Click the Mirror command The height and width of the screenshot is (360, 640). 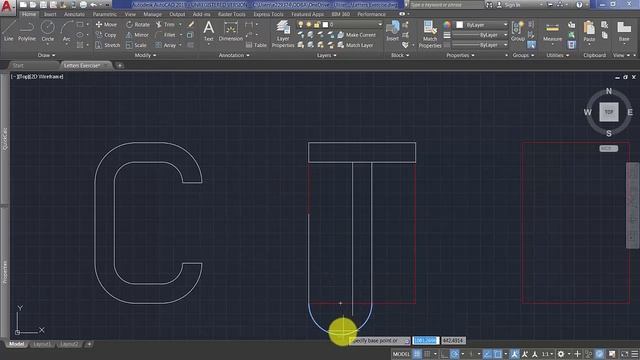137,35
